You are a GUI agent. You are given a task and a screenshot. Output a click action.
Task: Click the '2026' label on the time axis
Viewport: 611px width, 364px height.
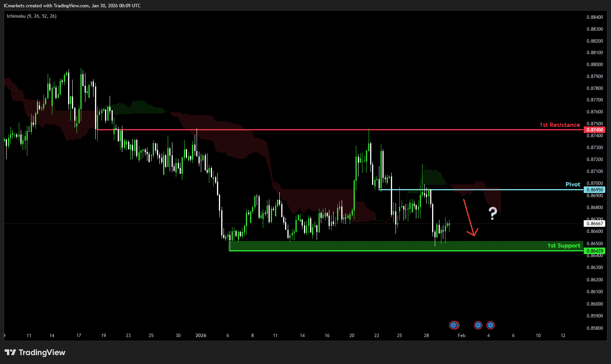[201, 336]
